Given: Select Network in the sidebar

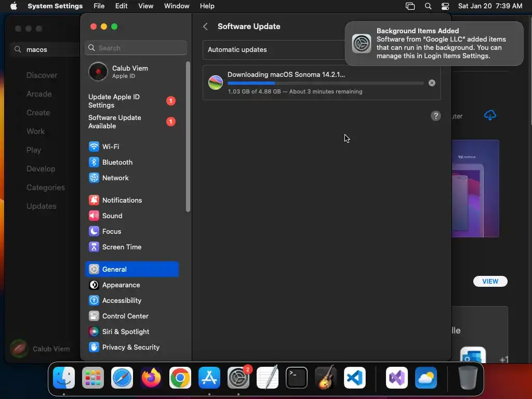Looking at the screenshot, I should coord(131,178).
